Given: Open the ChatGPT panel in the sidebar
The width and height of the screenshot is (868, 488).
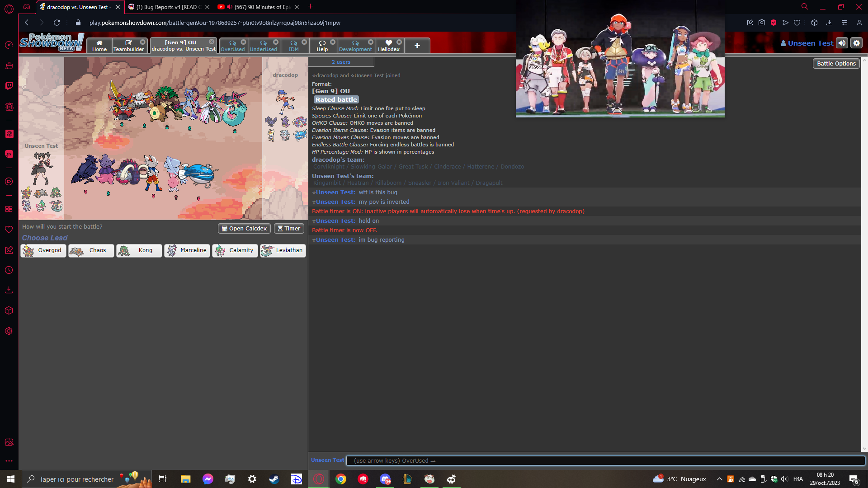Looking at the screenshot, I should (x=9, y=134).
